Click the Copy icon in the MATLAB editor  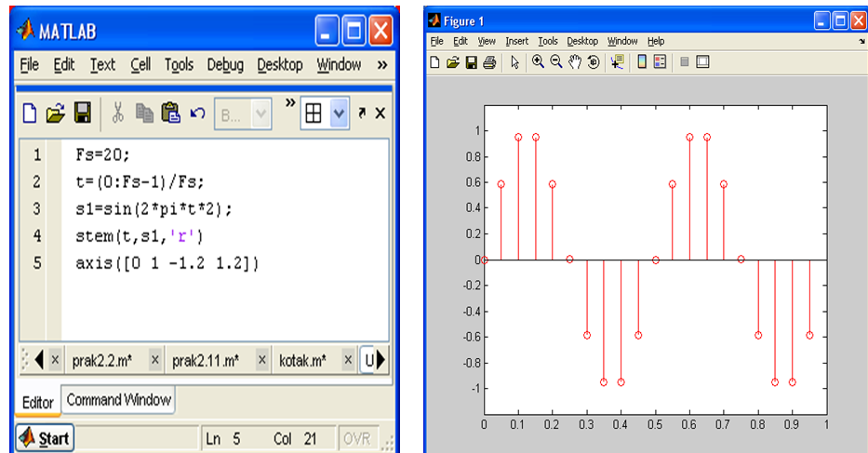tap(144, 113)
